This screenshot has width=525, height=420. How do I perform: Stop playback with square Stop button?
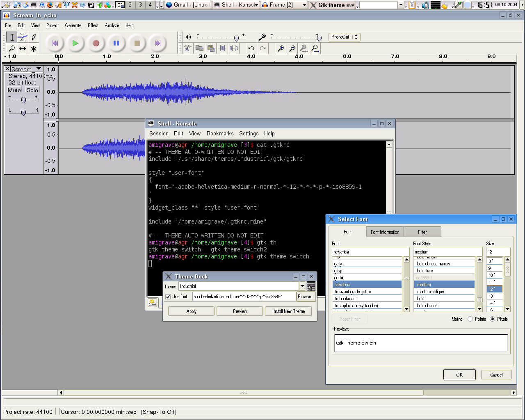pos(137,43)
